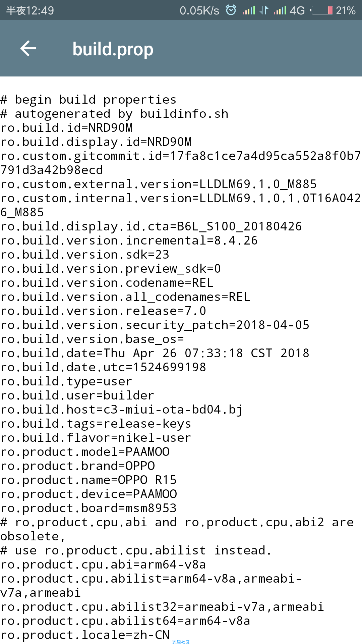Screen dimensions: 362x644
Task: Tap the small watermark link at bottom
Action: click(x=181, y=642)
